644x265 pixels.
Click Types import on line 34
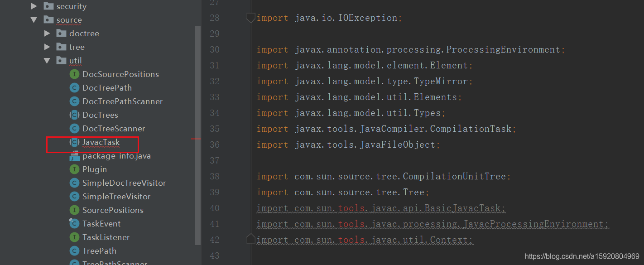tap(351, 113)
